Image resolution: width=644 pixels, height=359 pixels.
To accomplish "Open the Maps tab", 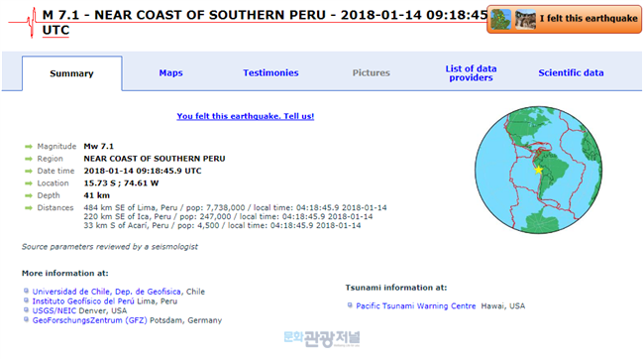I will click(x=170, y=72).
